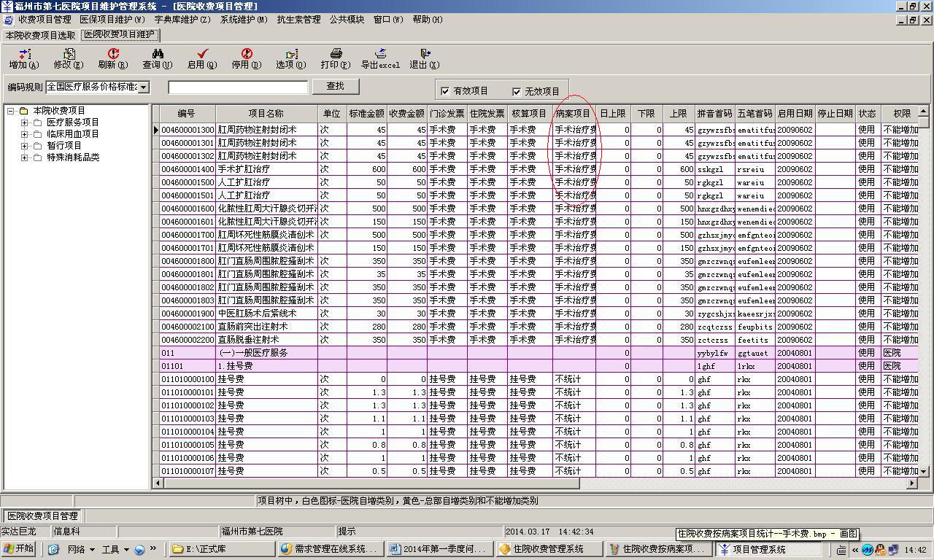This screenshot has width=934, height=560.
Task: Toggle the 无效项目 checkbox
Action: tap(517, 91)
